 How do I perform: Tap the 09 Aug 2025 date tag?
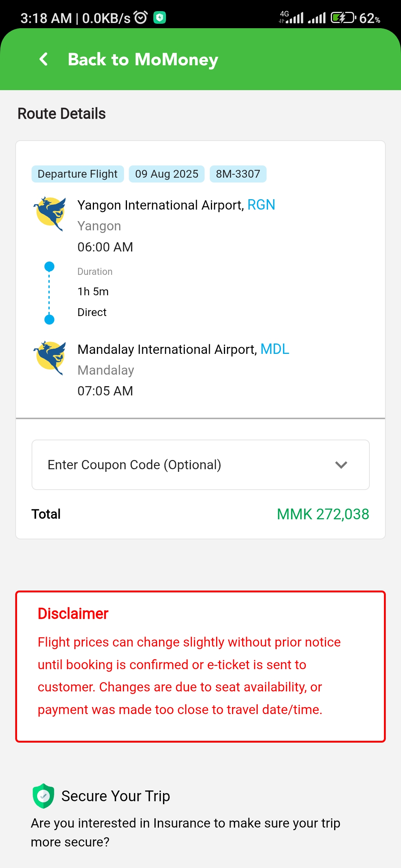[167, 174]
